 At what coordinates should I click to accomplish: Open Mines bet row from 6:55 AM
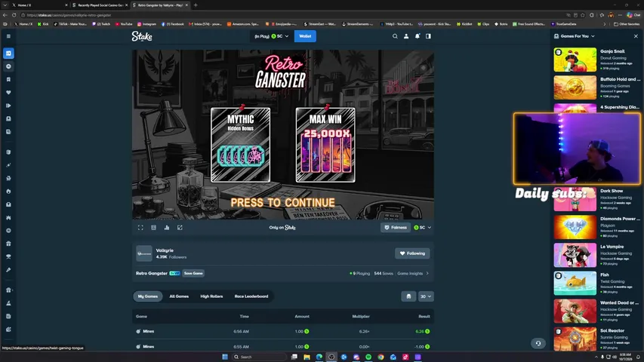coord(283,346)
